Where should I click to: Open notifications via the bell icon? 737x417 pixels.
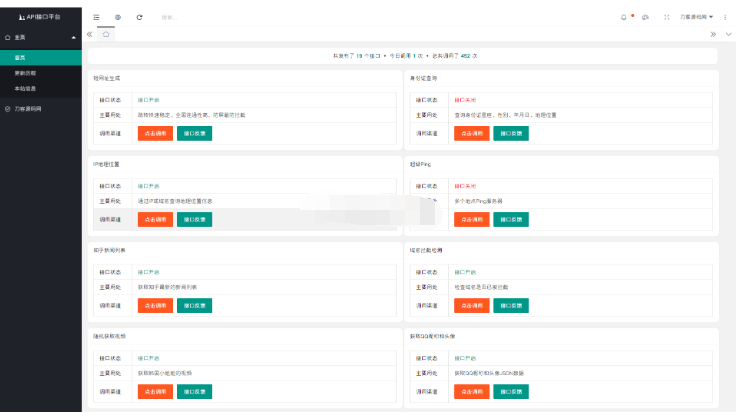(x=624, y=17)
